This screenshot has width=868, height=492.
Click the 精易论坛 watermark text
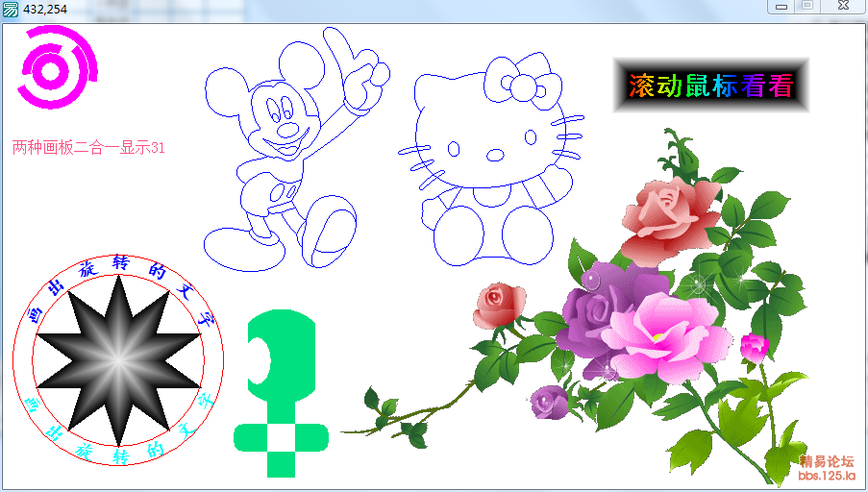826,461
